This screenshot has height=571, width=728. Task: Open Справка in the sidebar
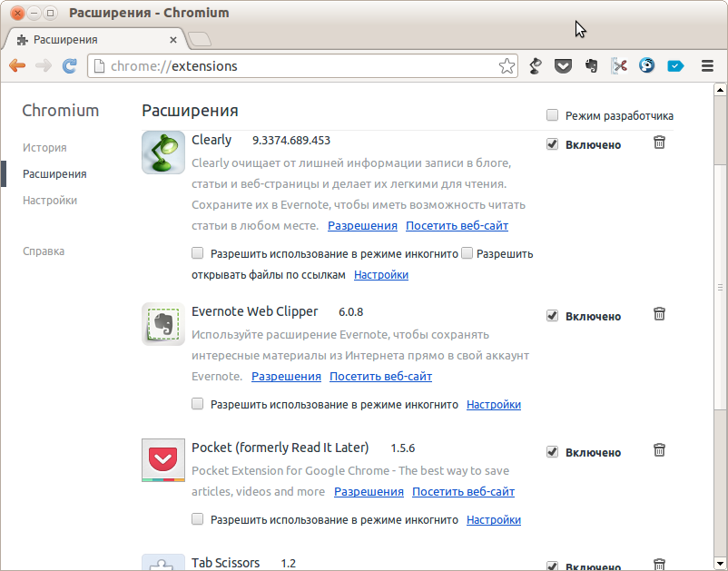[44, 251]
